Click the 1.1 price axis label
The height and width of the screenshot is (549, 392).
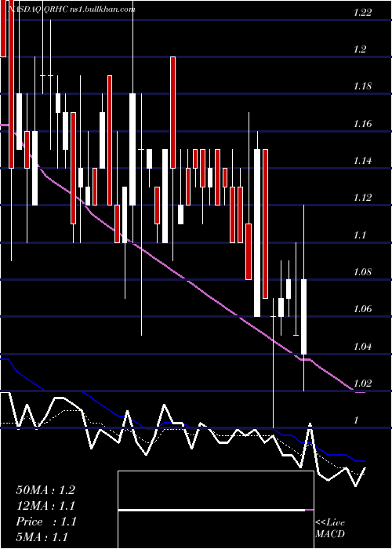tap(360, 235)
